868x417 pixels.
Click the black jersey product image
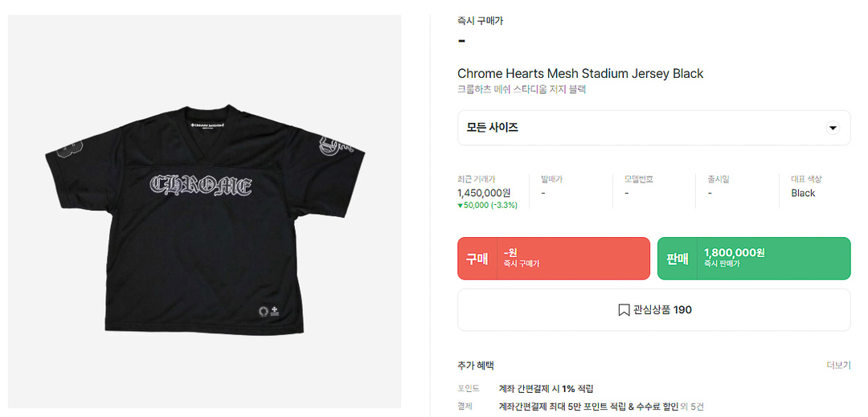click(204, 212)
